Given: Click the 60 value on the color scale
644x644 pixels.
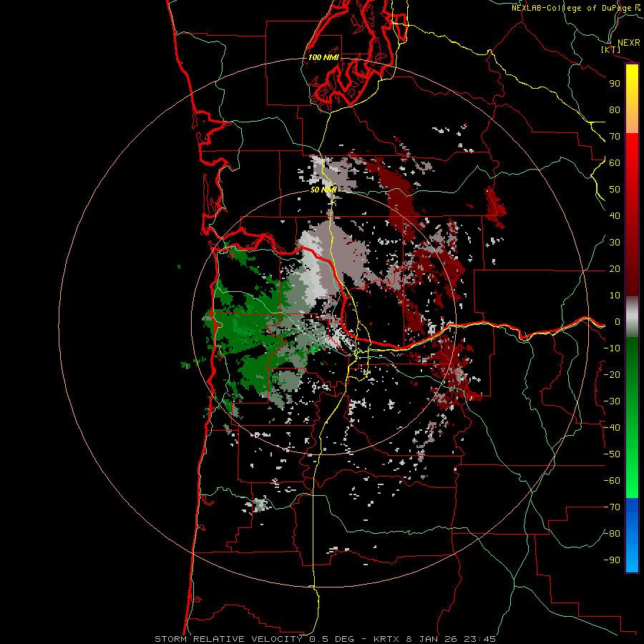Looking at the screenshot, I should pos(615,162).
